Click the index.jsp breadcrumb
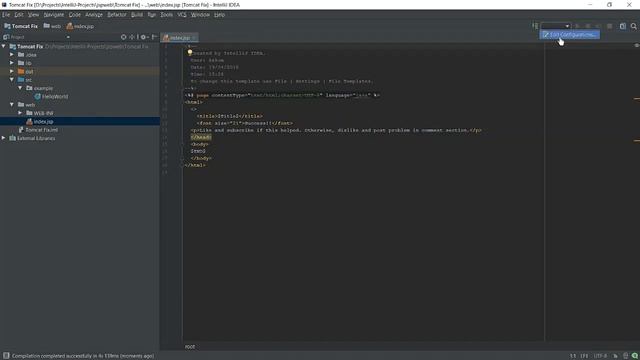This screenshot has width=640, height=360. [80, 26]
